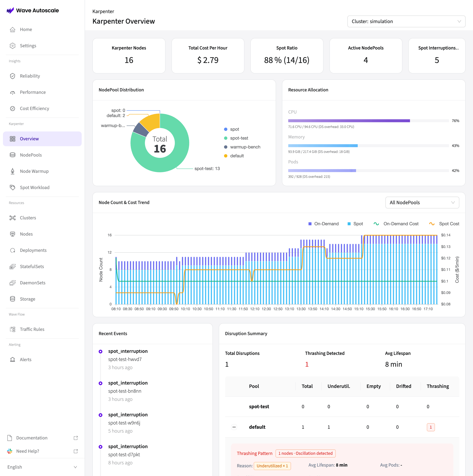Image resolution: width=473 pixels, height=476 pixels.
Task: Click the Nodes monitor icon
Action: (x=13, y=234)
